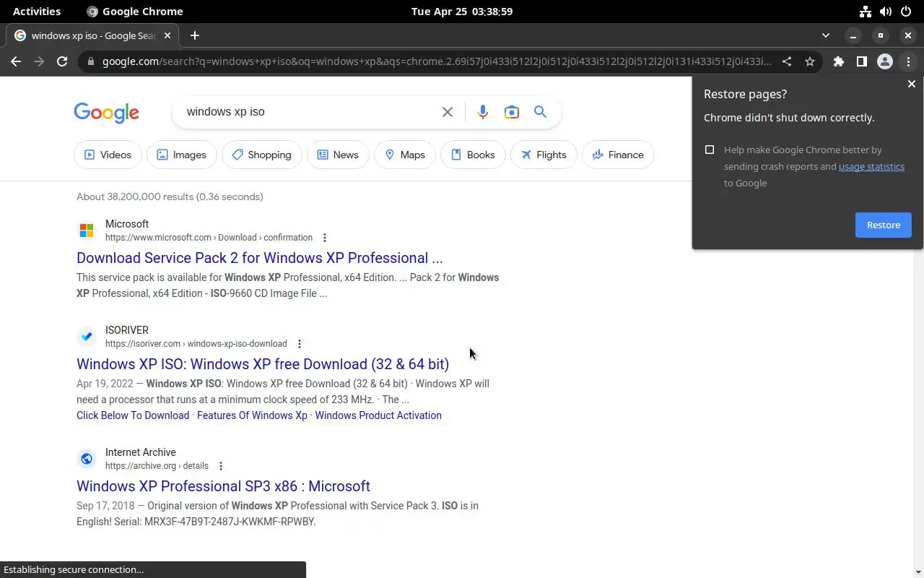Open Maps results filter

(404, 155)
